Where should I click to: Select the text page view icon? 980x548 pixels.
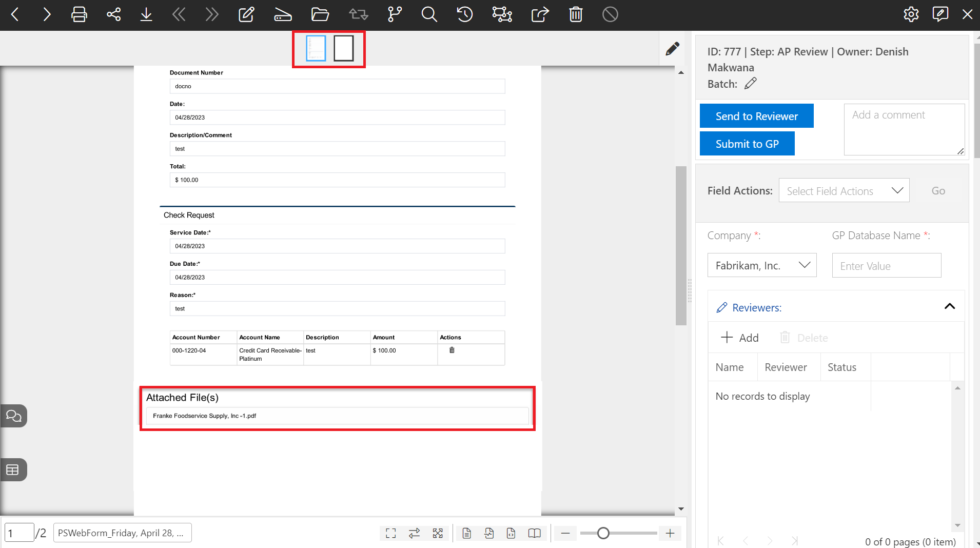pyautogui.click(x=466, y=533)
